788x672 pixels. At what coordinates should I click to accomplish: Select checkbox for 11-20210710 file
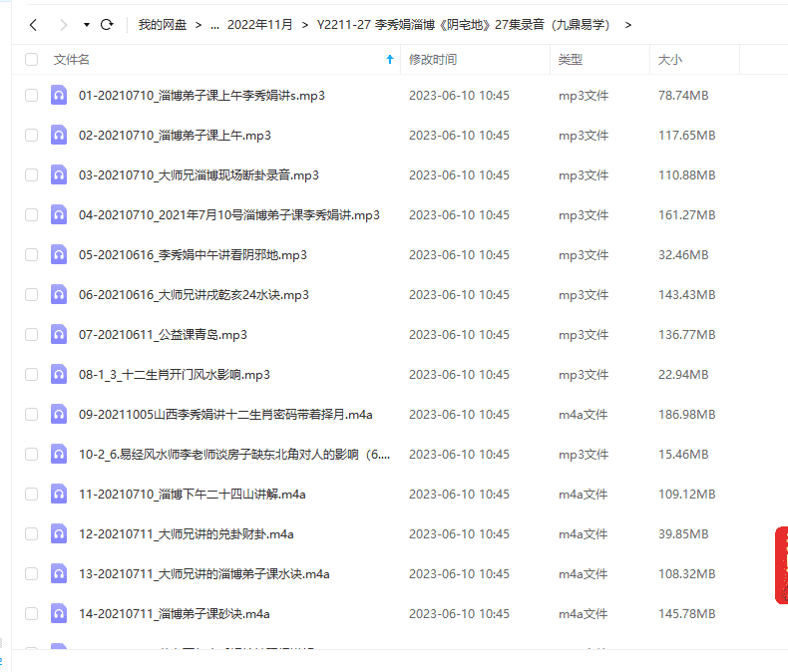32,495
